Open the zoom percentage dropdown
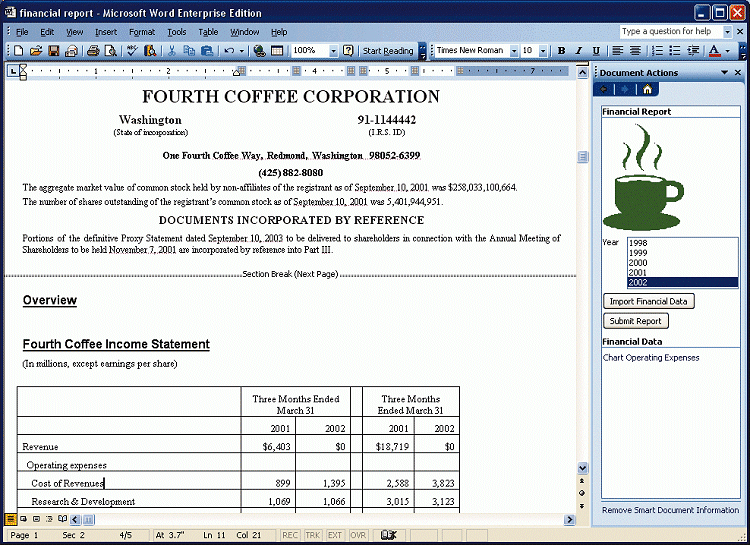This screenshot has width=750, height=545. click(x=334, y=51)
